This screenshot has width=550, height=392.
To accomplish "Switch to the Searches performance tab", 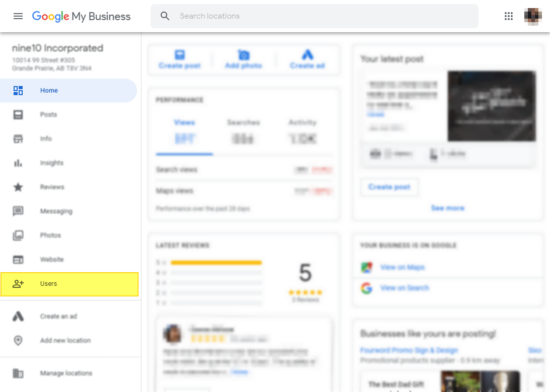I will click(x=243, y=122).
